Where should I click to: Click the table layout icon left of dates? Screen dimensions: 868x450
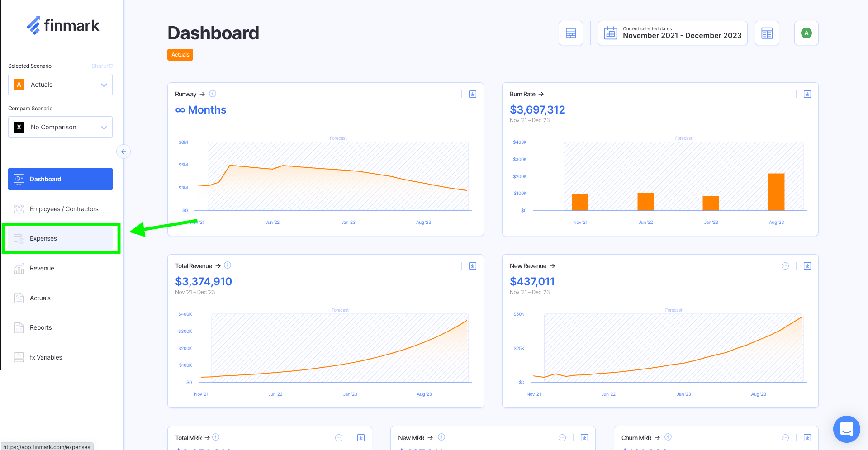(x=570, y=33)
